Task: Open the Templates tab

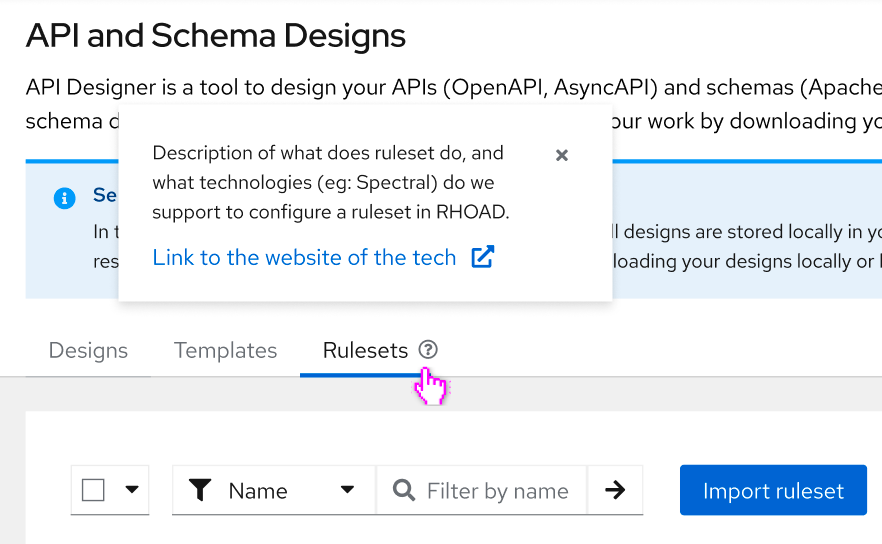Action: pyautogui.click(x=225, y=351)
